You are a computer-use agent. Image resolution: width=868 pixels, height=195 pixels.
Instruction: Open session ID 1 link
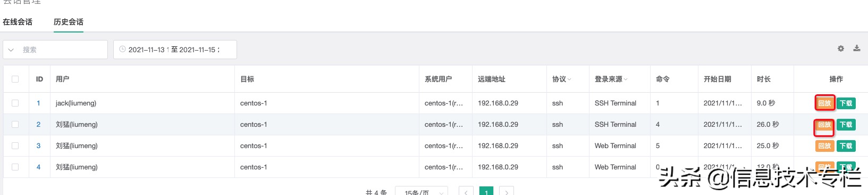tap(38, 103)
